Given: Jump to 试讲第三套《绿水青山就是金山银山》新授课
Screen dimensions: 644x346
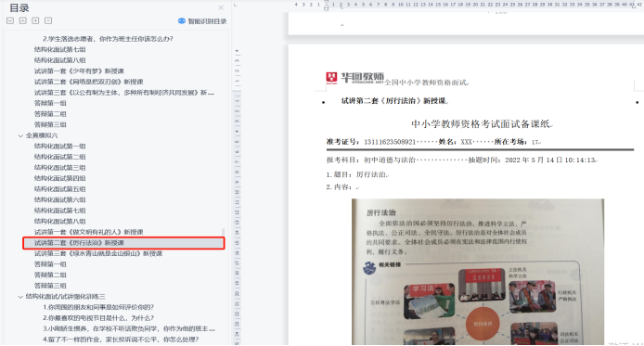Looking at the screenshot, I should (98, 253).
